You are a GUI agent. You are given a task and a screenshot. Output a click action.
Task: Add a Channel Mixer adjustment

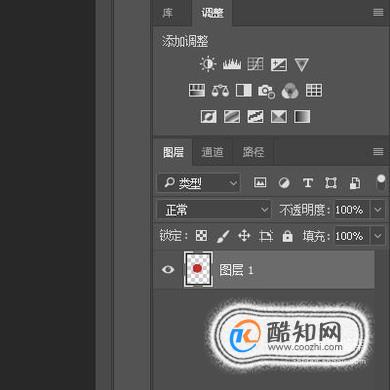(x=290, y=91)
